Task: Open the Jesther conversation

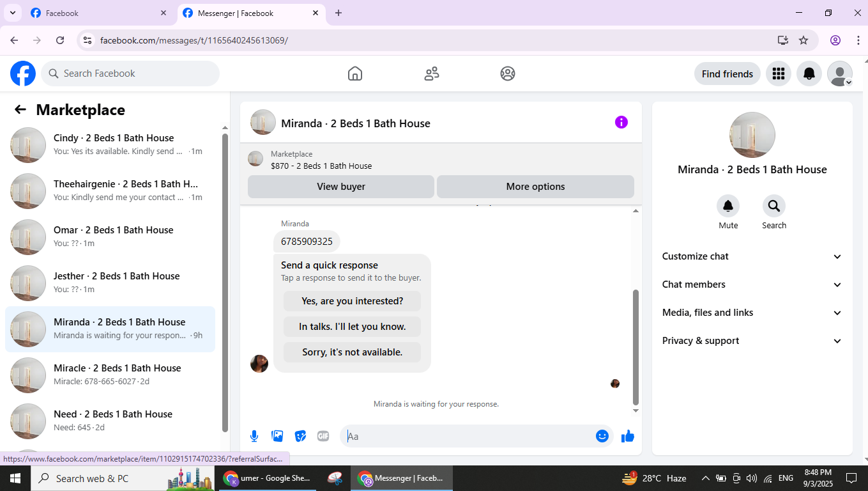Action: pos(110,283)
